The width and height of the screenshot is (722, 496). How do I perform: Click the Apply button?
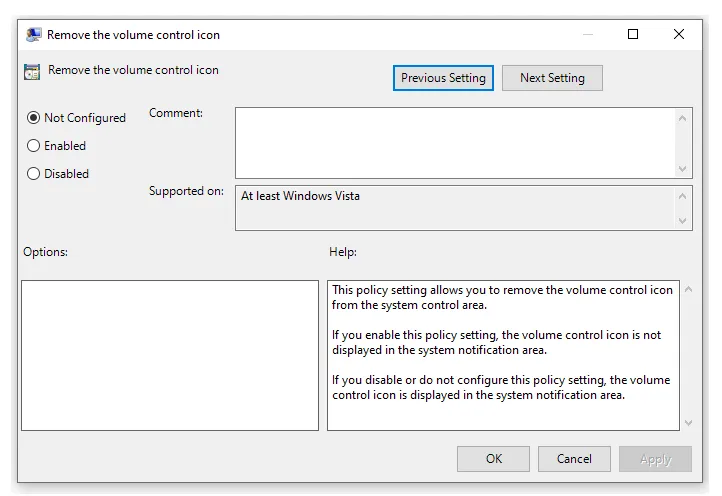pos(655,459)
